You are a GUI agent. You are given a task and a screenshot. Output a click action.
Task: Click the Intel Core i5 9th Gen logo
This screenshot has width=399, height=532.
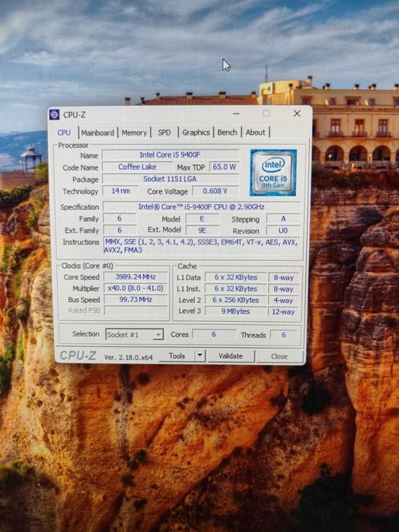(x=273, y=173)
